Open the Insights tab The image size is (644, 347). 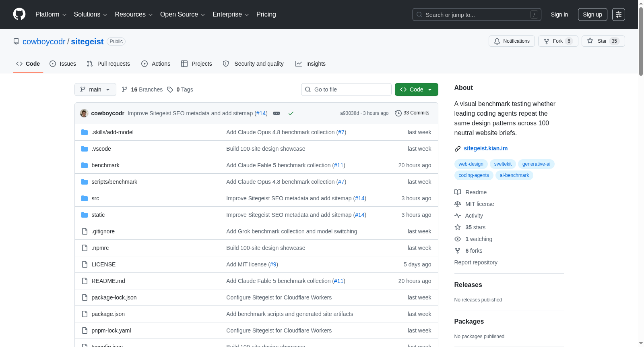pyautogui.click(x=310, y=64)
